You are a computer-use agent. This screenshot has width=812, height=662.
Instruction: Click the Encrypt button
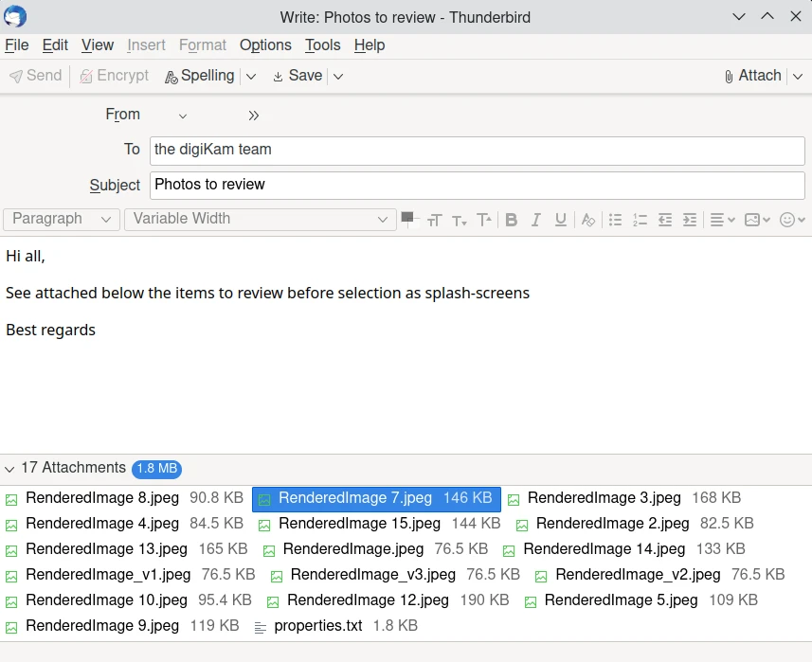click(114, 76)
